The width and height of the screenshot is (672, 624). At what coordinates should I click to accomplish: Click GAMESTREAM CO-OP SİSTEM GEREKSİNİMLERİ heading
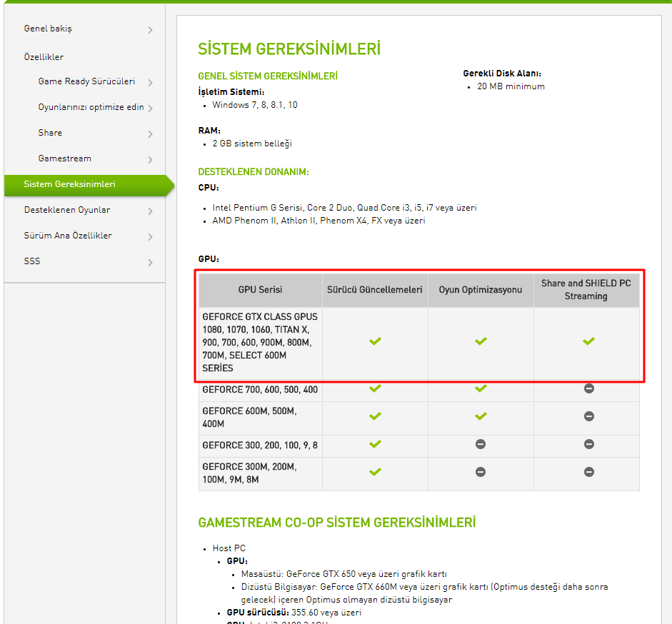(337, 523)
